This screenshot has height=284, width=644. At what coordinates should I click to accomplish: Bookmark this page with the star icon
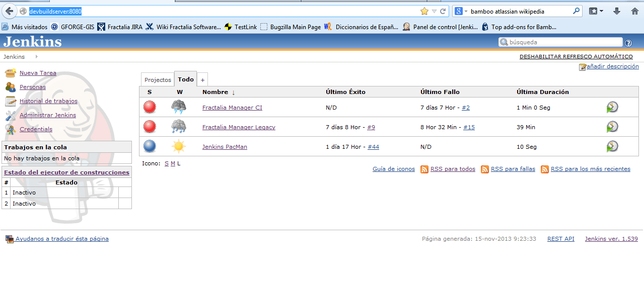point(424,11)
